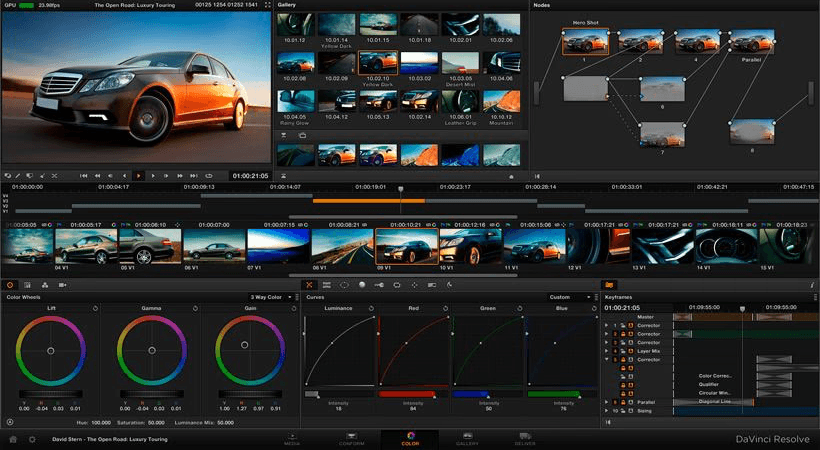820x450 pixels.
Task: Toggle lock on Layer Mix keyframe track
Action: pyautogui.click(x=623, y=351)
